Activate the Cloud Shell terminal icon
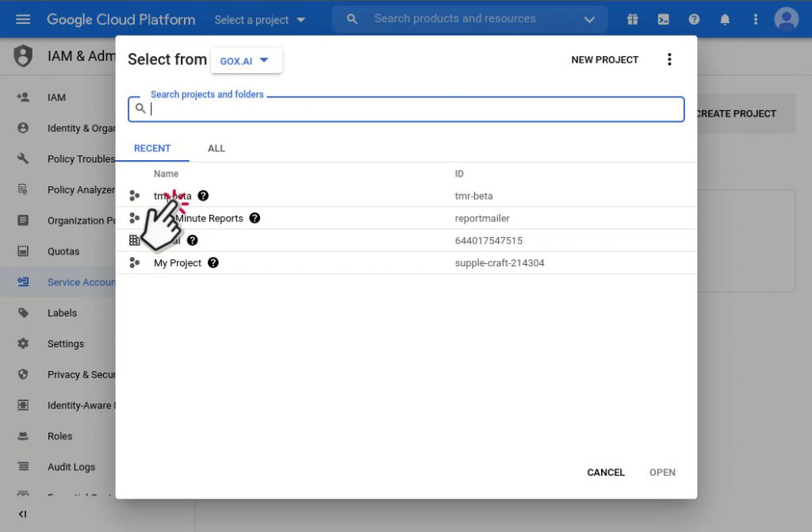 (664, 19)
